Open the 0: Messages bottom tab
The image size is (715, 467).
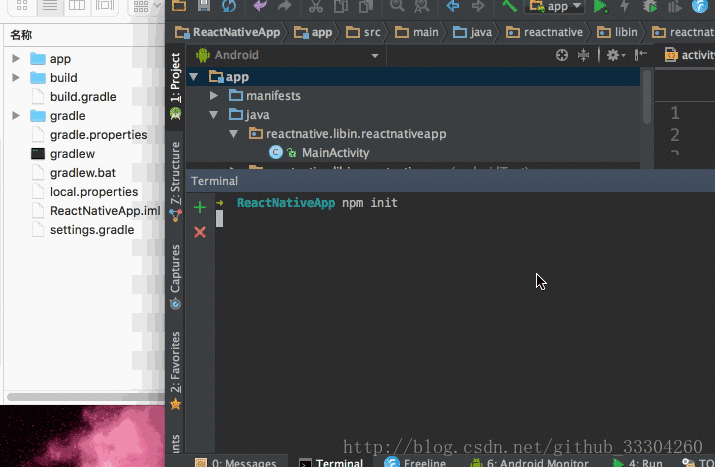coord(235,462)
